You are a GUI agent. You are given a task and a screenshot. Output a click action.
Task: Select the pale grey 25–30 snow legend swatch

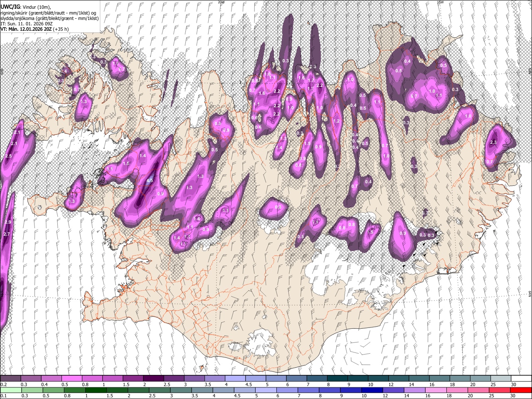tap(501, 378)
